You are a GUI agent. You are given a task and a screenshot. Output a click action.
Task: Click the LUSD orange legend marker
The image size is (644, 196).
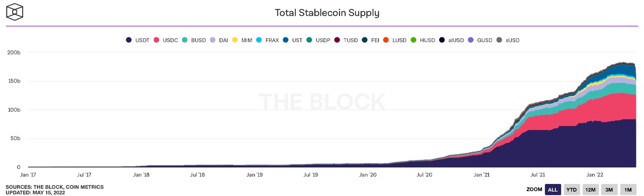pyautogui.click(x=386, y=40)
